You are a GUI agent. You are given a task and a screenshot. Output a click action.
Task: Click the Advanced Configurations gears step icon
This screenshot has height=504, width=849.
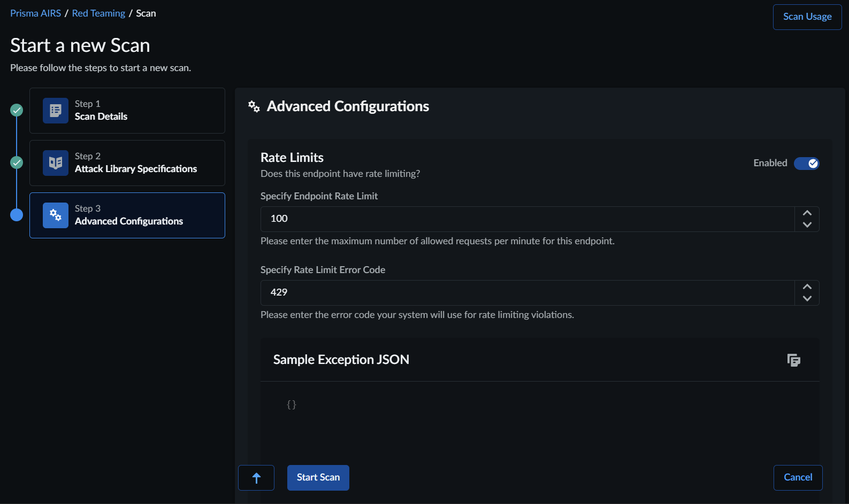point(56,215)
